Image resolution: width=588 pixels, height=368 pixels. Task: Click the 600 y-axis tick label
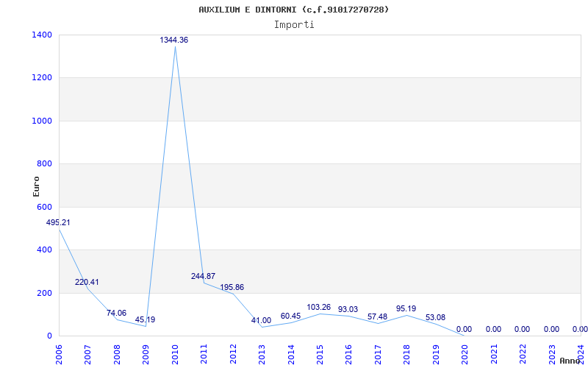tap(46, 207)
